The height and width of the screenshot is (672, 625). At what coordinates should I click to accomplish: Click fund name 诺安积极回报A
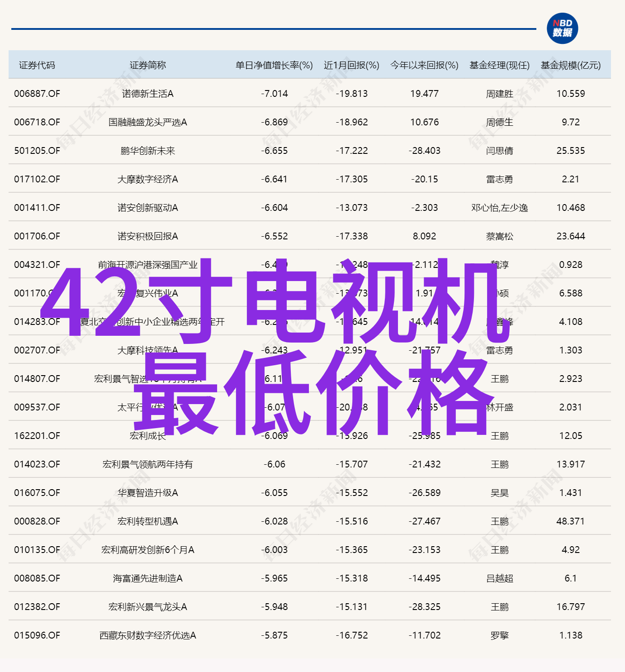(148, 236)
